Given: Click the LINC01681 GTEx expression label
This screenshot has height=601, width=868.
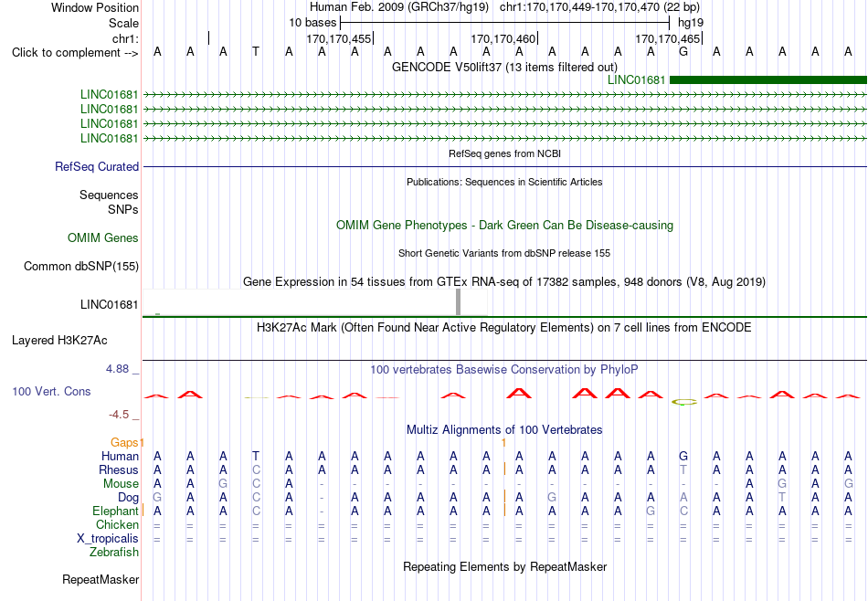Looking at the screenshot, I should (109, 304).
